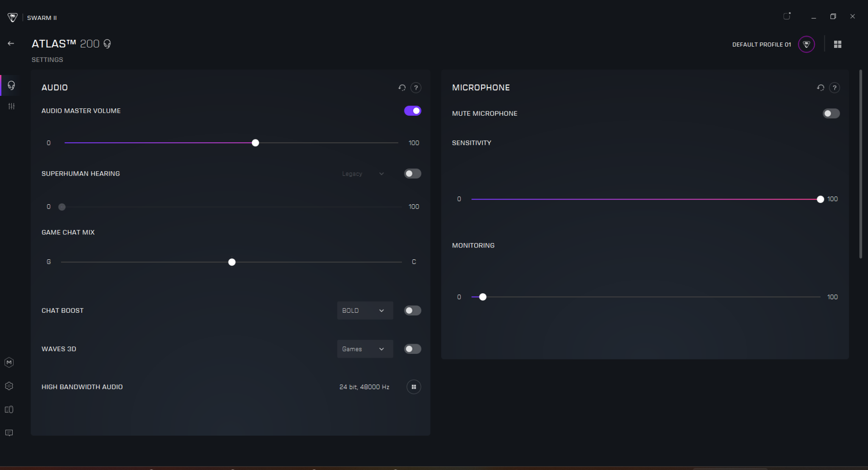This screenshot has width=868, height=470.
Task: Expand Chat Boost BOLD dropdown
Action: coord(364,311)
